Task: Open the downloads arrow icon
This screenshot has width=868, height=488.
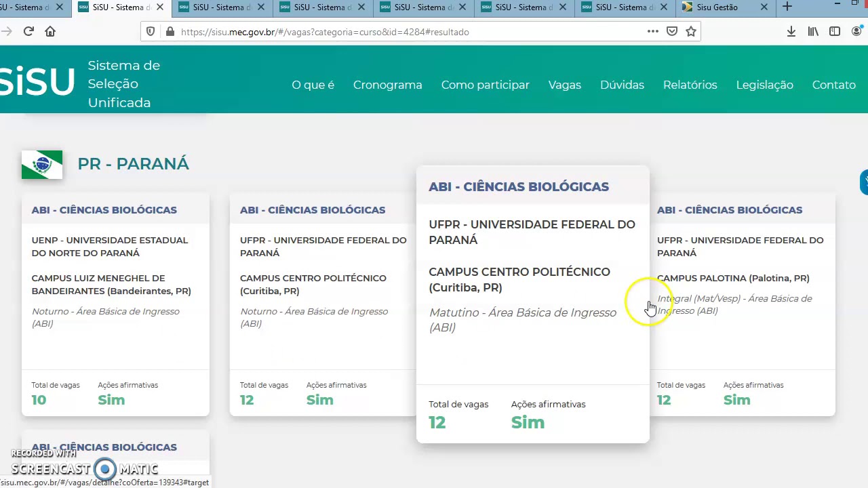Action: tap(791, 31)
